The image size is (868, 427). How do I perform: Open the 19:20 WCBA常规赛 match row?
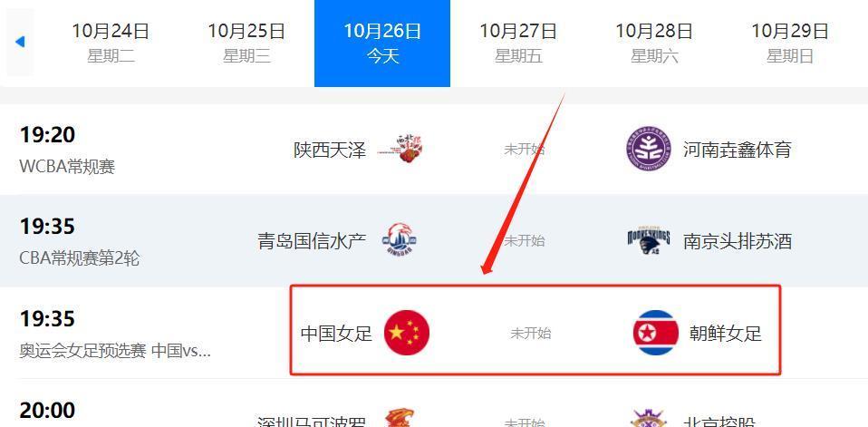click(x=434, y=149)
